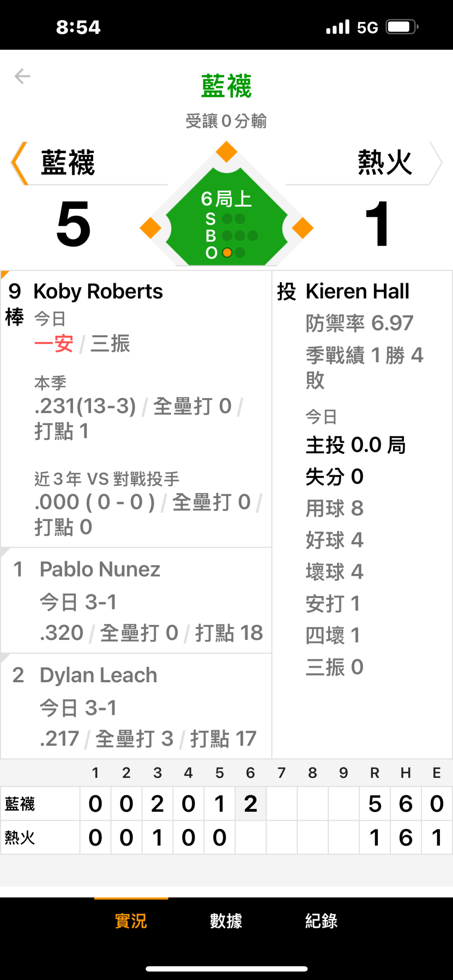Tap the battery icon in status bar
Screen dimensions: 453x980
pyautogui.click(x=401, y=27)
